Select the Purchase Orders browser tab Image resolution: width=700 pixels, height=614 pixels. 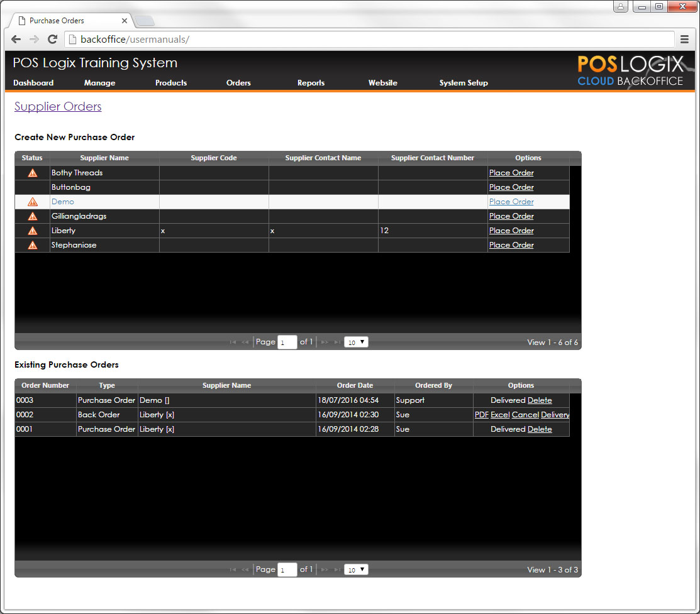(72, 21)
